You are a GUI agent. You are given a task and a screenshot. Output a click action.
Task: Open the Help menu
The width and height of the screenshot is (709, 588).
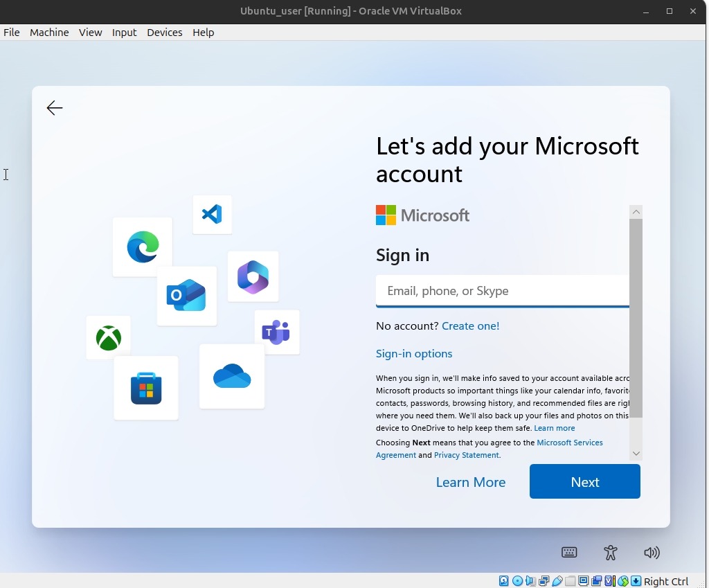[x=203, y=33]
